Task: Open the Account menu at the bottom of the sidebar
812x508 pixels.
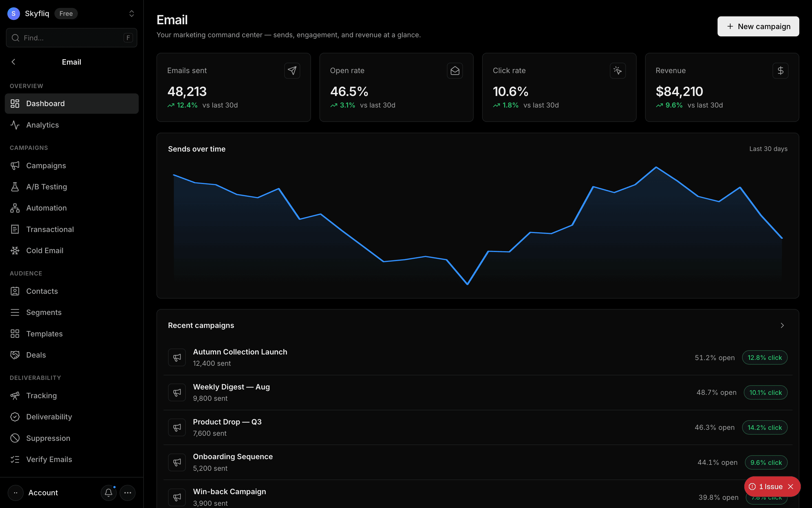Action: point(33,493)
